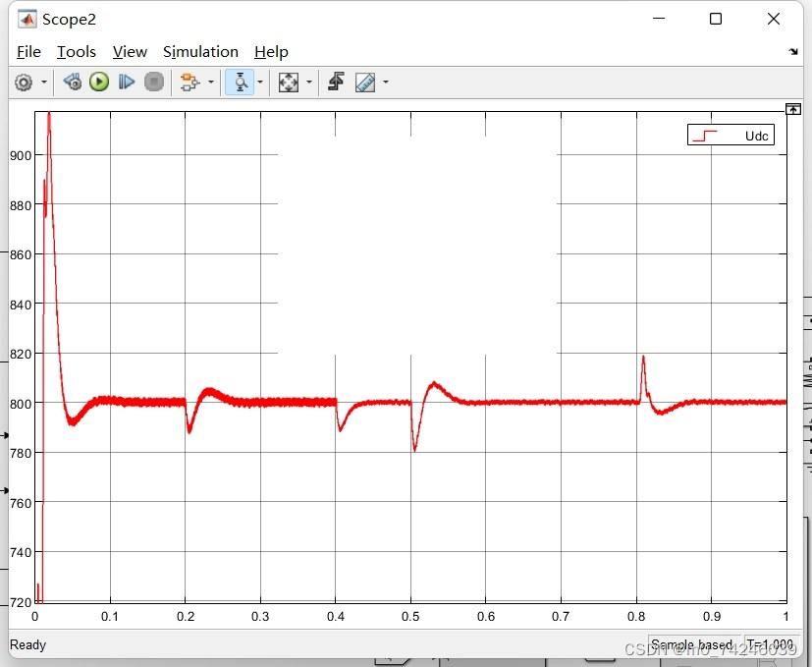Viewport: 812px width, 667px height.
Task: Expand the configuration gear dropdown menu
Action: tap(45, 83)
